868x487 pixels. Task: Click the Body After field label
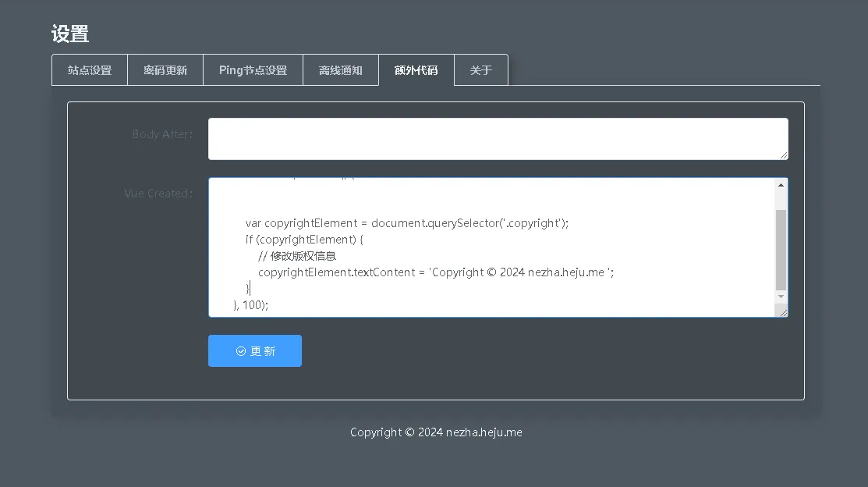pos(161,134)
